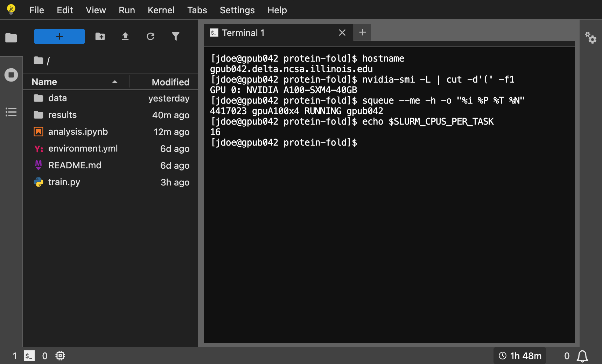
Task: Click the '3h ago' modified time
Action: click(x=175, y=182)
